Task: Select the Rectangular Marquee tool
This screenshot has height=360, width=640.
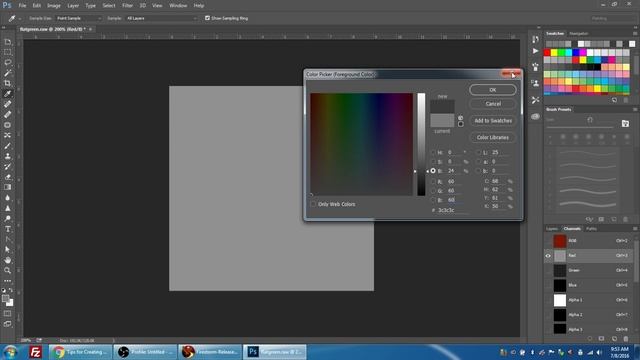Action: [8, 52]
